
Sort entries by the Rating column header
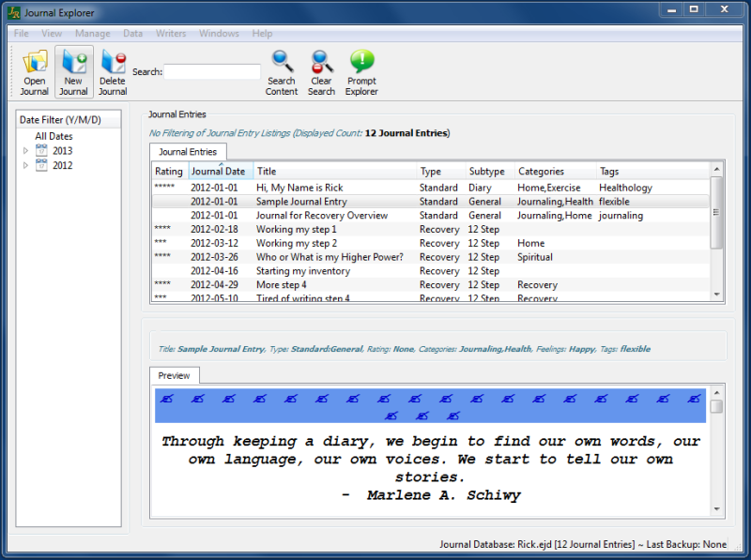169,172
